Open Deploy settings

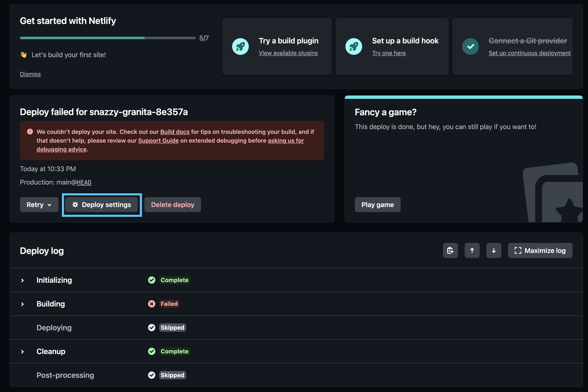(101, 205)
